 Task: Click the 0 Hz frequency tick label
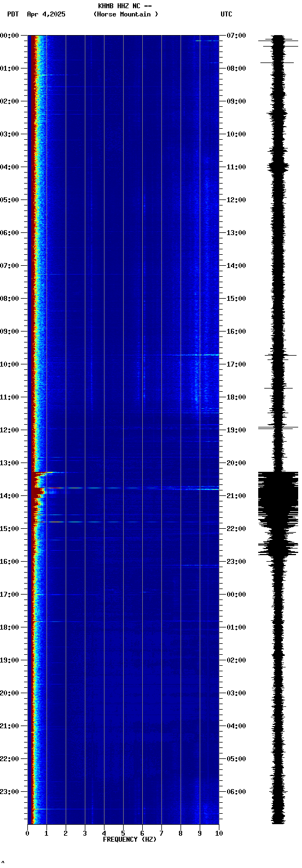(x=27, y=833)
